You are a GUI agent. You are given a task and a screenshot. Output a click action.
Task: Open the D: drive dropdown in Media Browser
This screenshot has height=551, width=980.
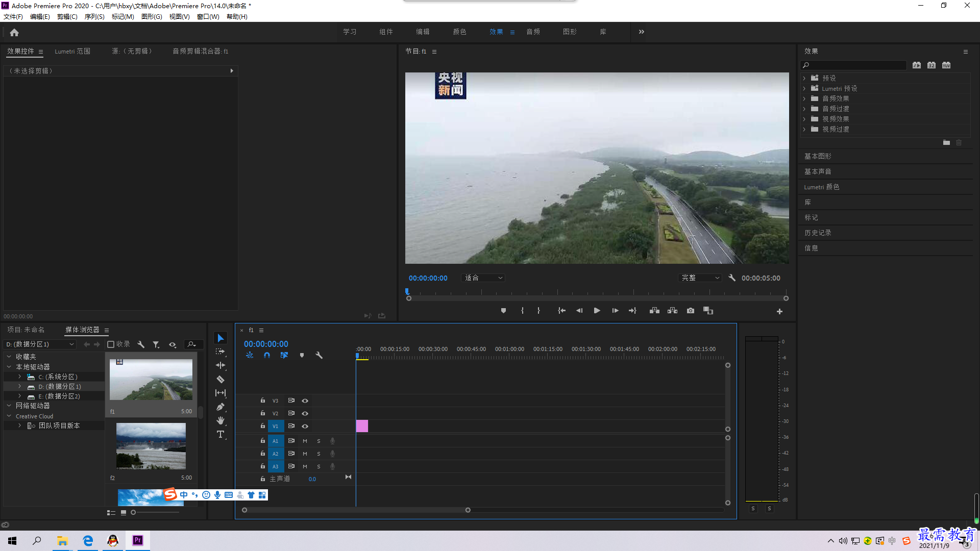[x=40, y=344]
